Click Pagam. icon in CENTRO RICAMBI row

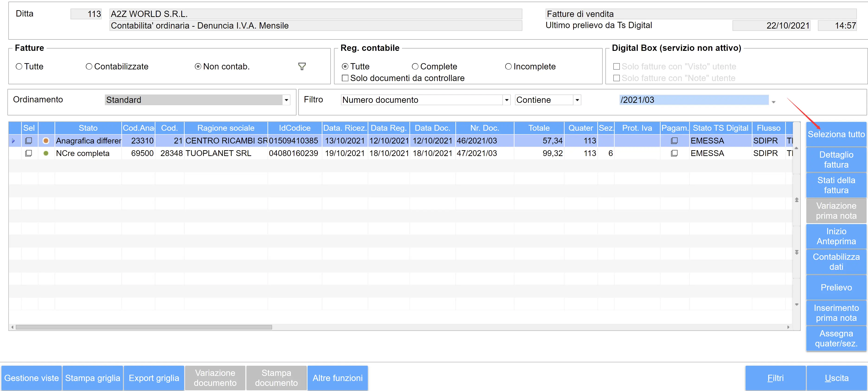[674, 141]
